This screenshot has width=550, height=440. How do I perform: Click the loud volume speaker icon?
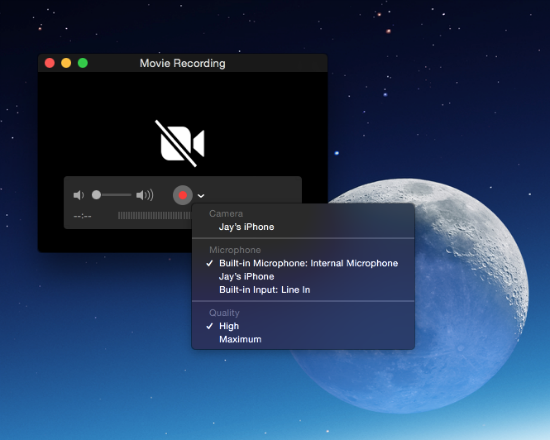145,195
